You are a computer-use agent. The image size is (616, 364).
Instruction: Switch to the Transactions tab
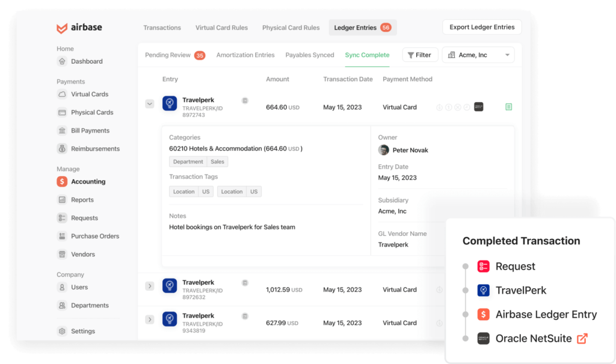pos(162,28)
